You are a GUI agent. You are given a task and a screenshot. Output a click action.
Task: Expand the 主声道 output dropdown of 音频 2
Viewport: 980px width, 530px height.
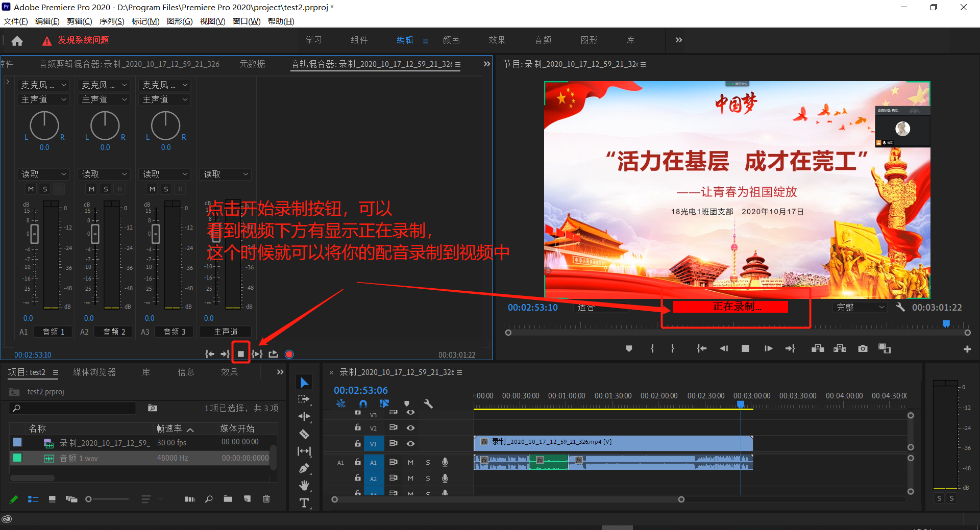[x=104, y=99]
